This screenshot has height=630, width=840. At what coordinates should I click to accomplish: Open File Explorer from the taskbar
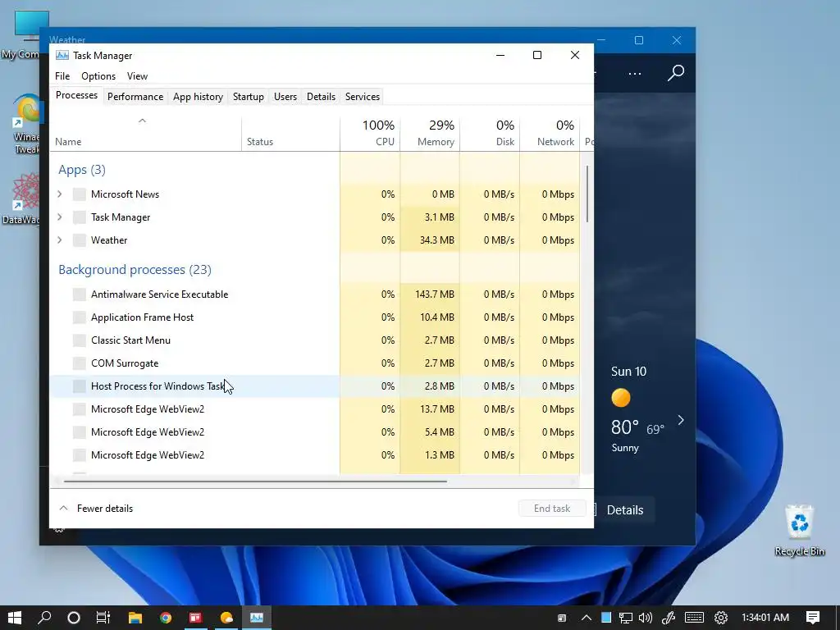tap(135, 618)
